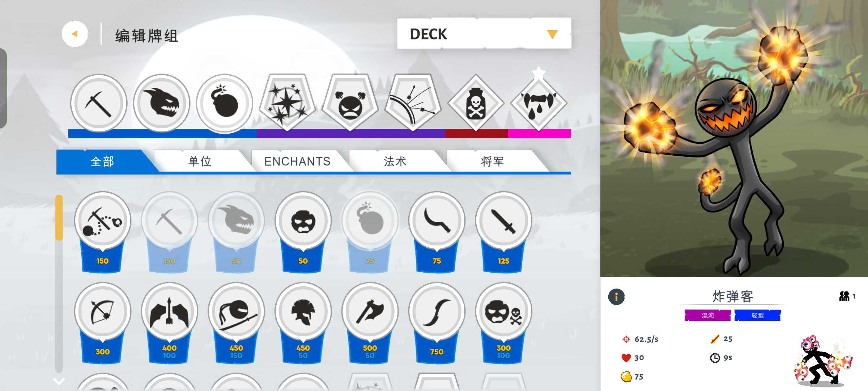Viewport: 868px width, 391px height.
Task: Select the bomb card in deck row
Action: click(x=224, y=104)
